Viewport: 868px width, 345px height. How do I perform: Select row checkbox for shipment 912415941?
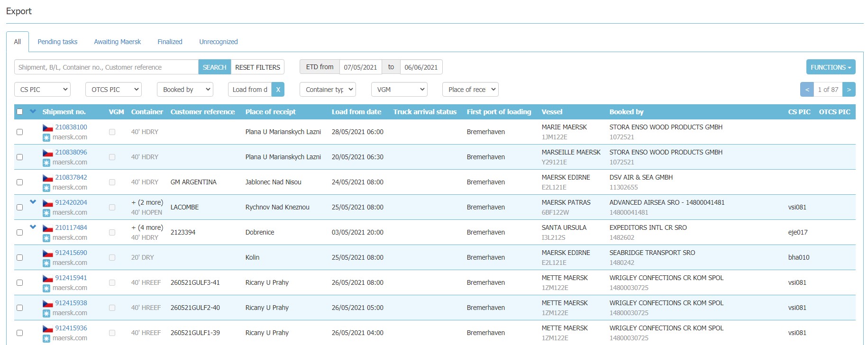coord(19,282)
